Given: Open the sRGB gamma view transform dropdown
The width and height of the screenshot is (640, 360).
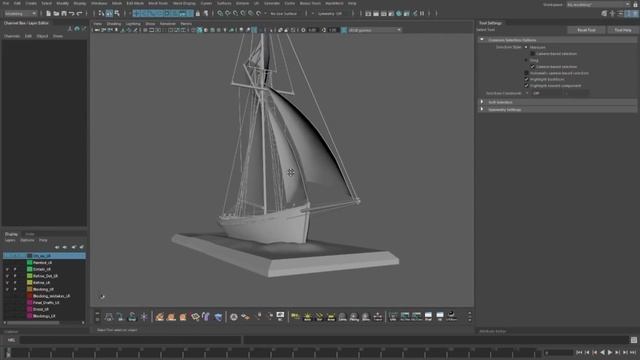Looking at the screenshot, I should tap(375, 30).
